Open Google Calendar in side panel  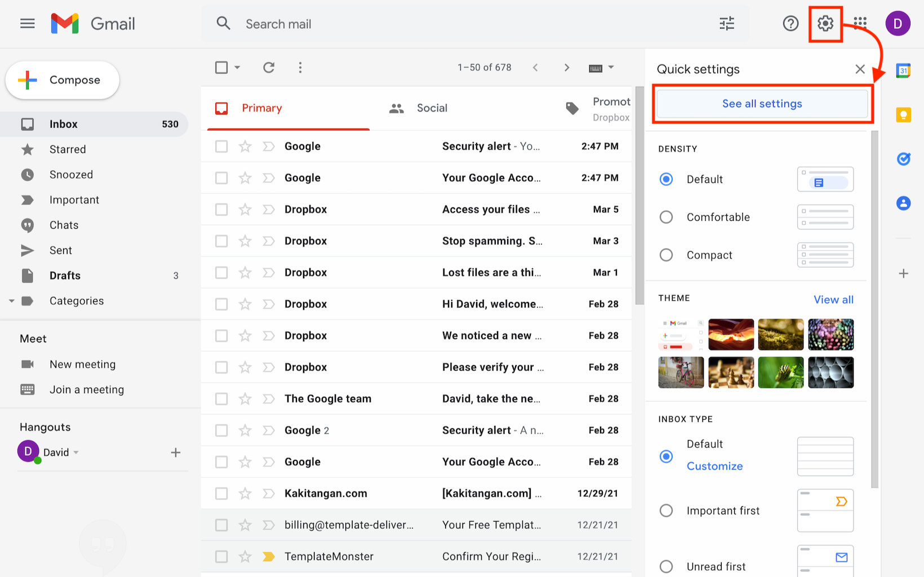(903, 71)
